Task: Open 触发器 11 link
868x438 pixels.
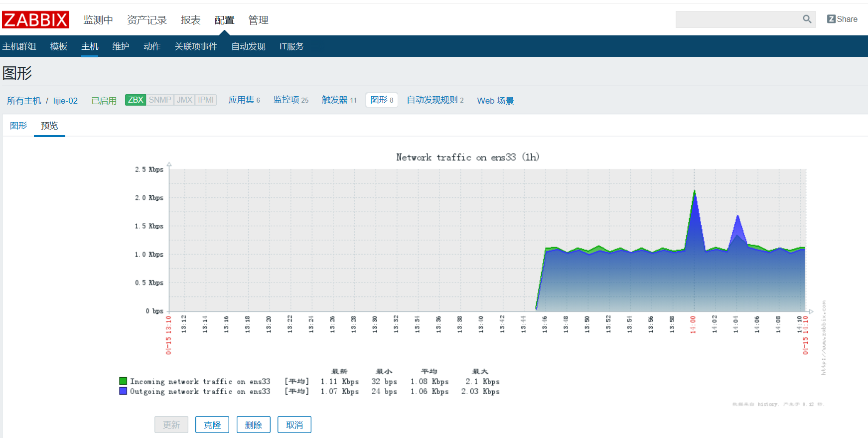Action: (339, 100)
